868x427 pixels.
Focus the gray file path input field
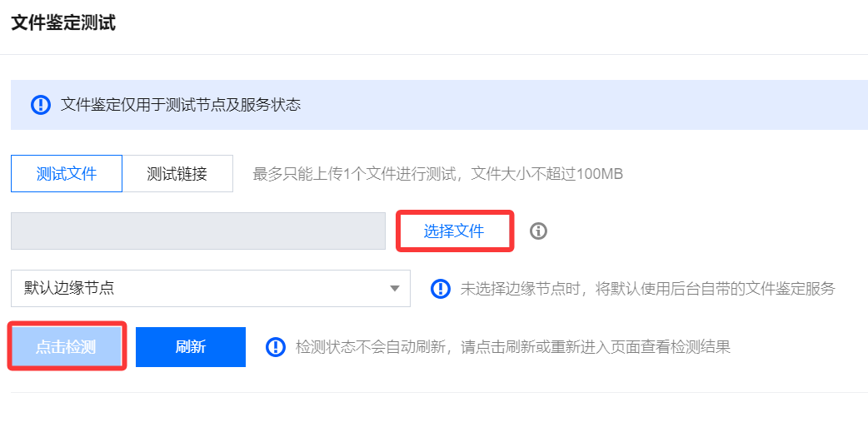[197, 231]
